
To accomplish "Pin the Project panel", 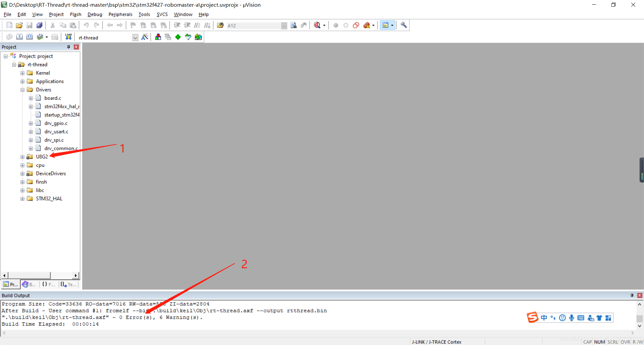I will point(68,47).
